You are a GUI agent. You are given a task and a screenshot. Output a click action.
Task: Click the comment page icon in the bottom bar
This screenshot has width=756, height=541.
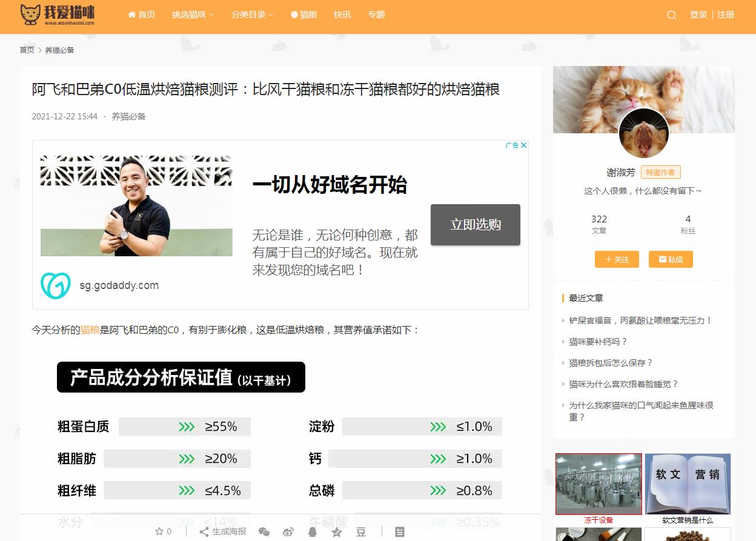tap(400, 532)
